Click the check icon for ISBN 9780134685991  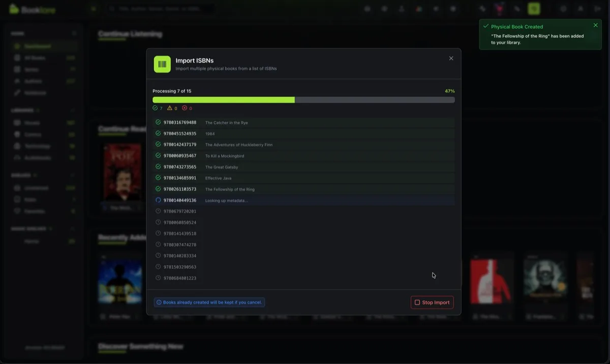click(158, 178)
